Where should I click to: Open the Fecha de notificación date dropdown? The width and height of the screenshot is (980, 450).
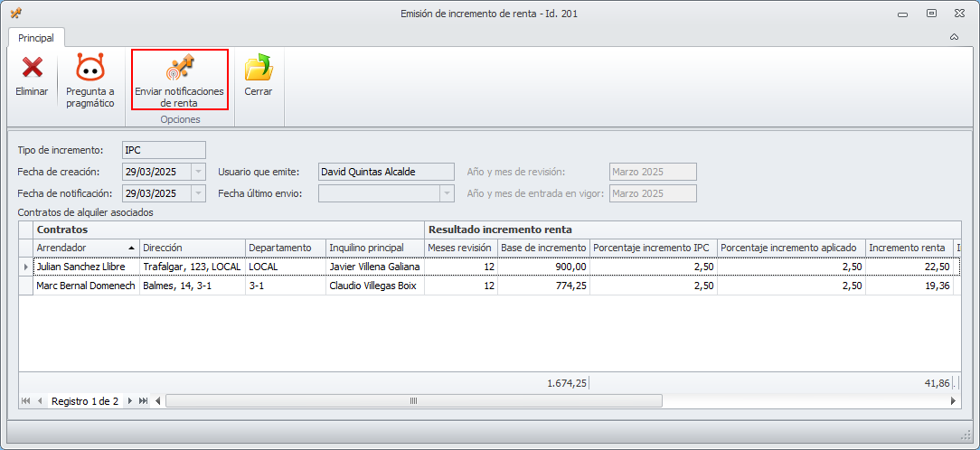tap(199, 193)
